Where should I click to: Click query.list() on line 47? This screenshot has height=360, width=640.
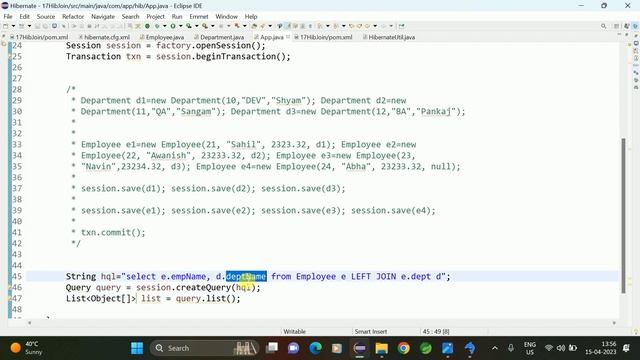(206, 298)
